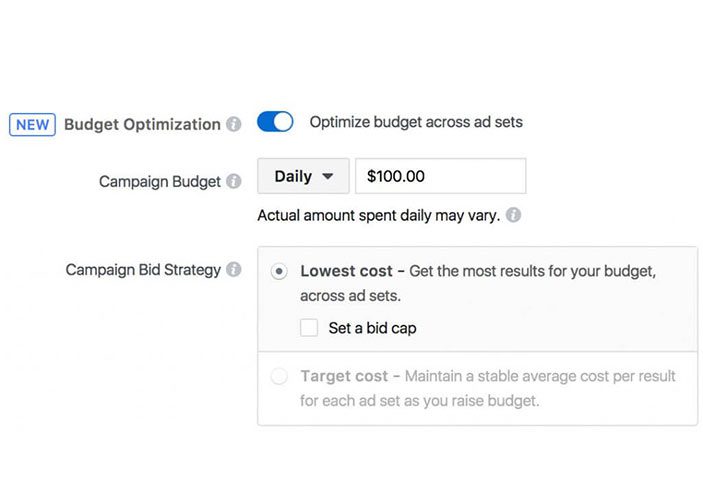Click info icon after 'may vary' note

coord(513,215)
